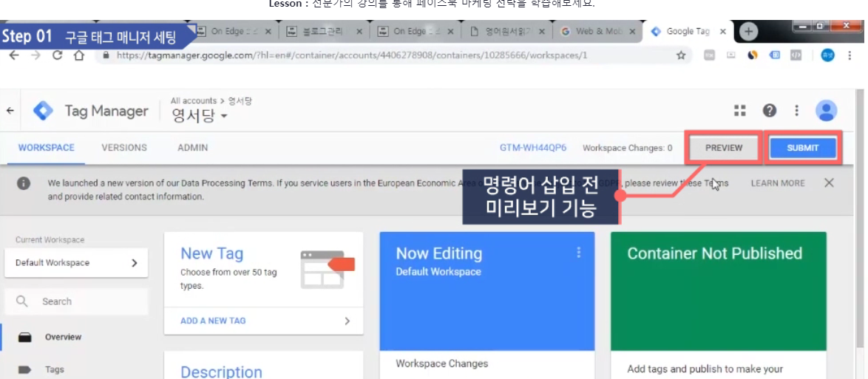Click the magnifier icon in the sidebar search
Viewport: 868px width, 379px height.
(x=22, y=301)
